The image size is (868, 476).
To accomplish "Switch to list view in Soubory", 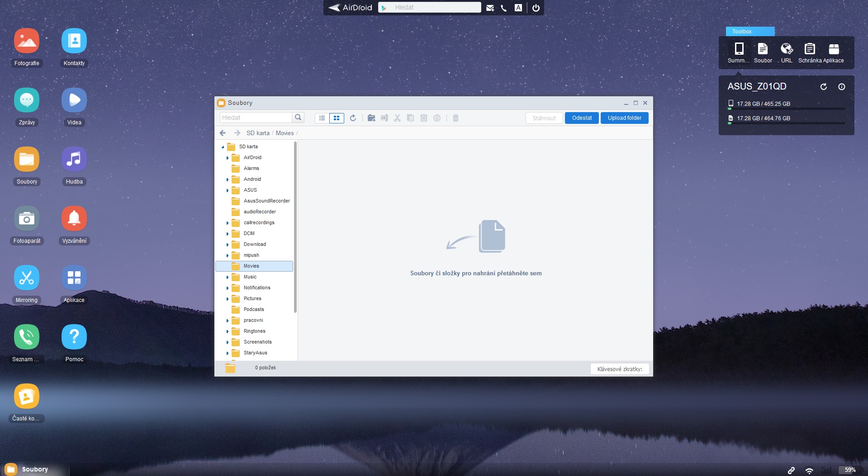I will 322,118.
